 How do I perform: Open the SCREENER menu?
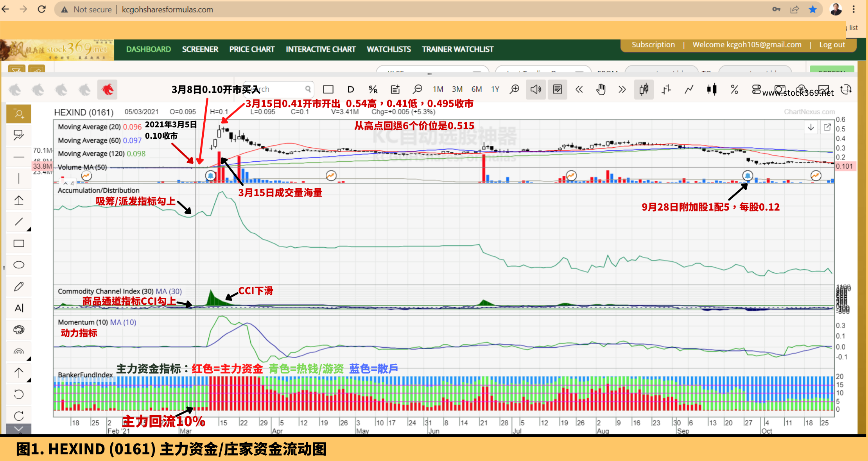(200, 50)
